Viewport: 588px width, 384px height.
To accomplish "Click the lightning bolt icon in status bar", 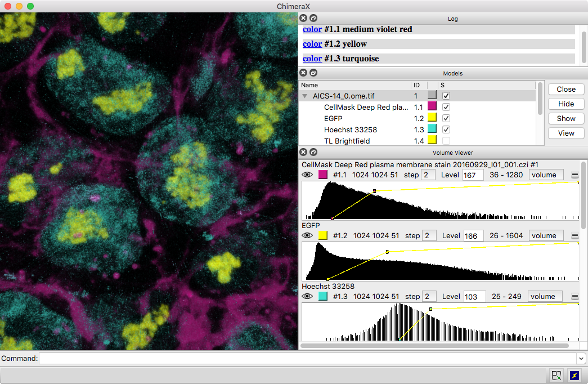I will pyautogui.click(x=574, y=375).
